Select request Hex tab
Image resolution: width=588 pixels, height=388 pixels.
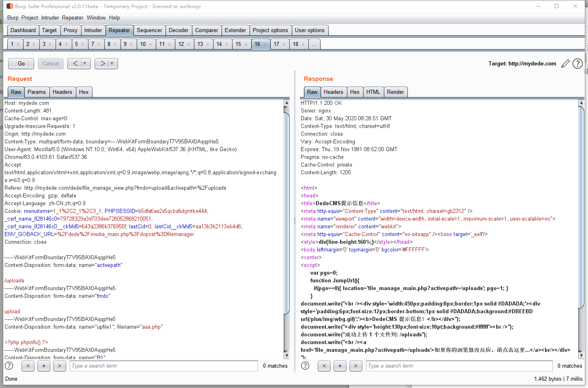click(84, 92)
